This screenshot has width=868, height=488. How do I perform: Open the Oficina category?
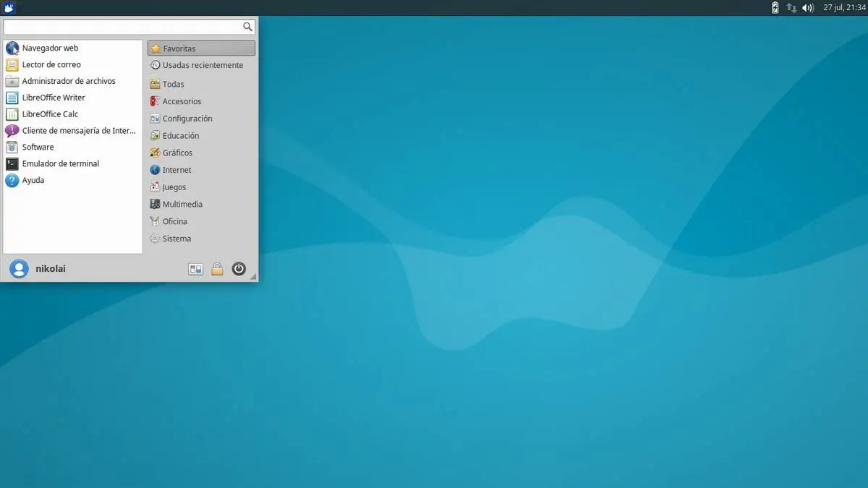[201, 221]
